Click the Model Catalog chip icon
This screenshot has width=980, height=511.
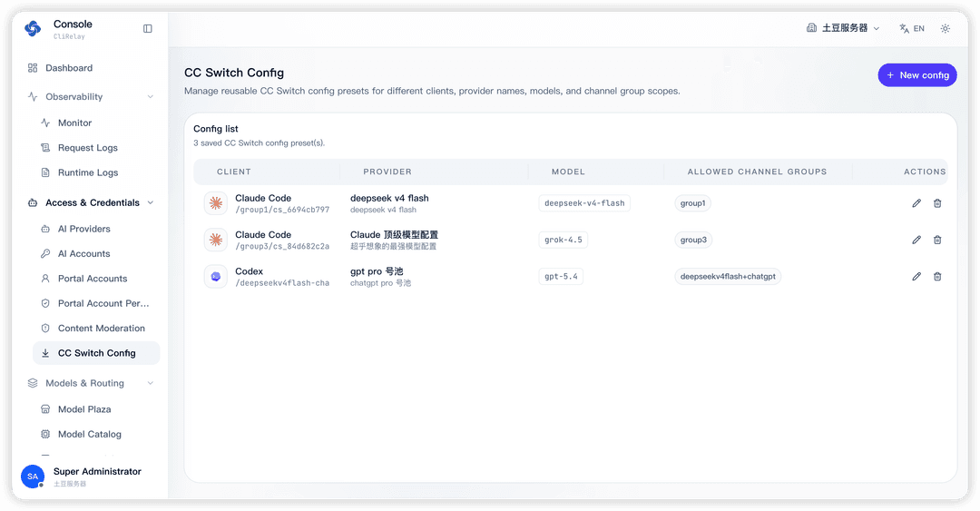pyautogui.click(x=45, y=434)
